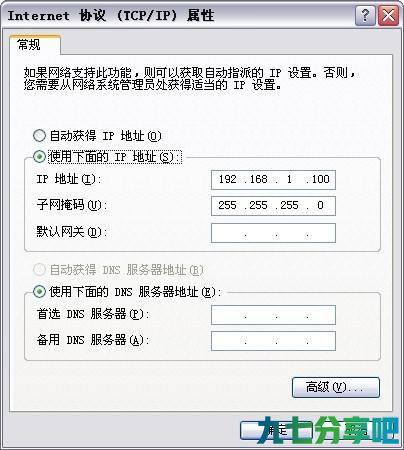Click the 168 octet in IP address field

coord(259,179)
